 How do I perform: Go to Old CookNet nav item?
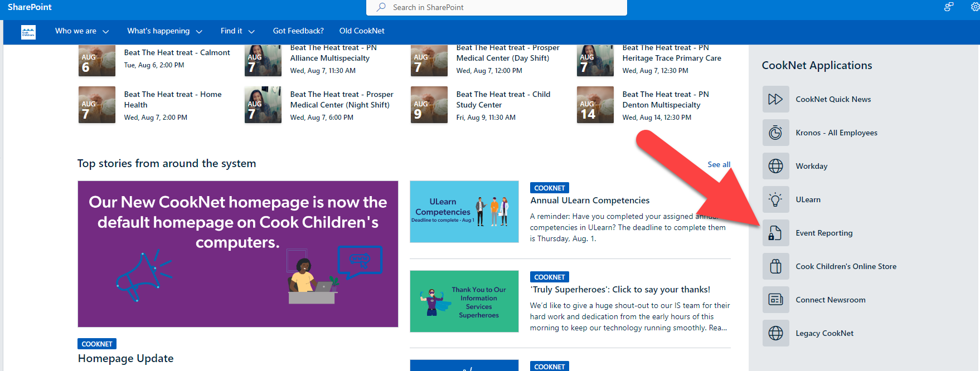362,31
